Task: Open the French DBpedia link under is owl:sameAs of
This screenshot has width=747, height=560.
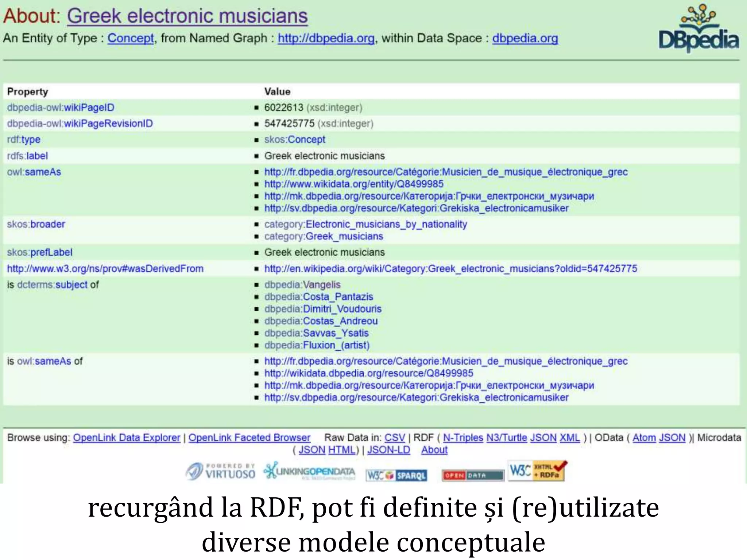Action: [446, 361]
